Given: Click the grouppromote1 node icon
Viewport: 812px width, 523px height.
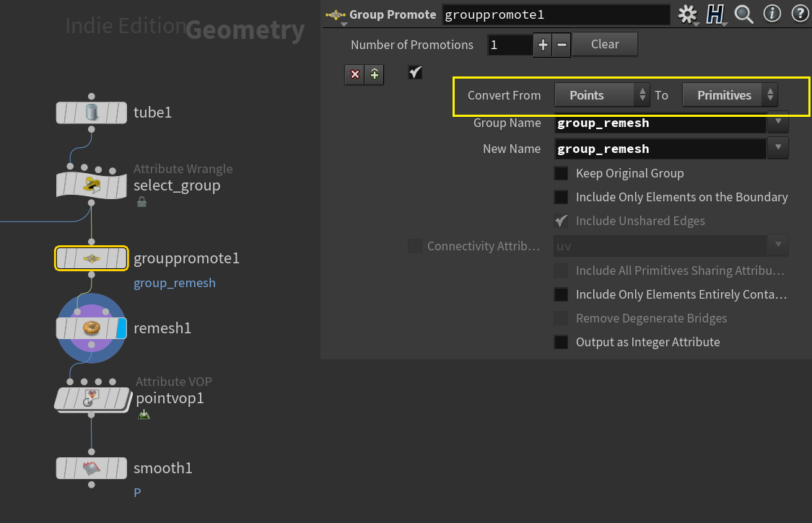Looking at the screenshot, I should [x=92, y=258].
